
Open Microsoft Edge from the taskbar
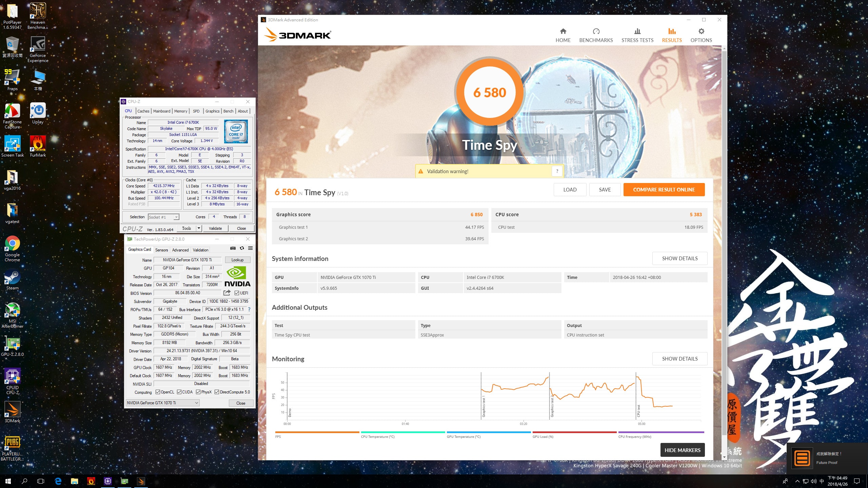(58, 481)
